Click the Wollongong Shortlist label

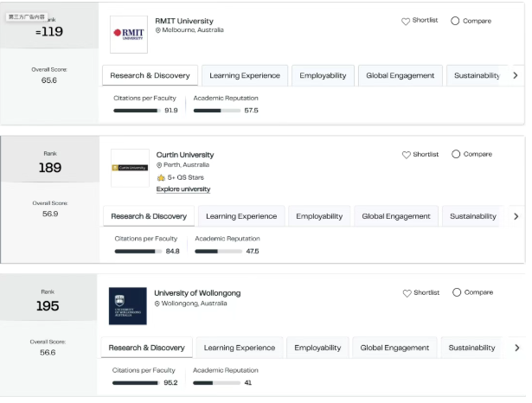click(x=426, y=292)
